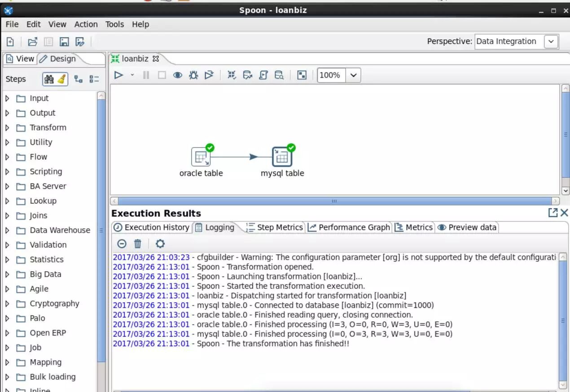Click the New file toolbar icon
Screen dimensions: 570x392
coord(10,42)
